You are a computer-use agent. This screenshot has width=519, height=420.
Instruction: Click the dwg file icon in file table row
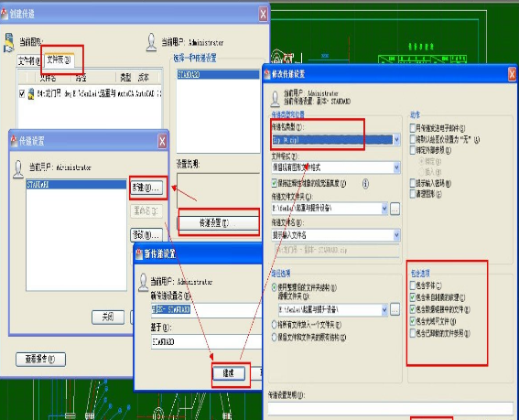(31, 93)
